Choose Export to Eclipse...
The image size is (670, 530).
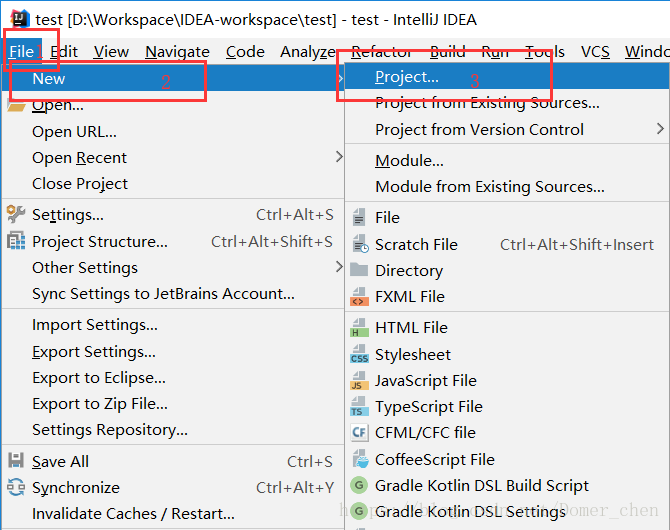click(173, 378)
